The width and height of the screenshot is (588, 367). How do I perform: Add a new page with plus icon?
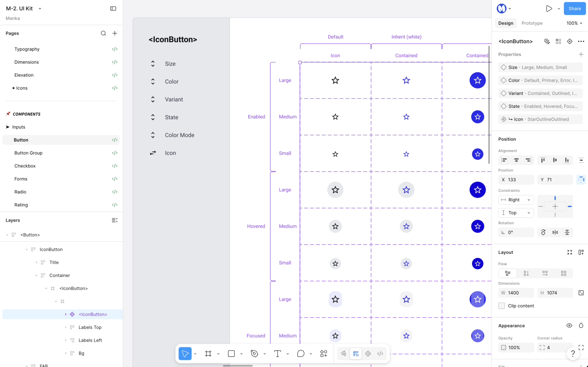pyautogui.click(x=115, y=33)
